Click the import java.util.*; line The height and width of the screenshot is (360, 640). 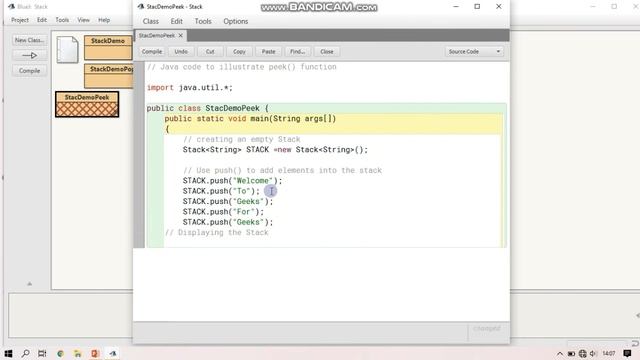tap(190, 88)
